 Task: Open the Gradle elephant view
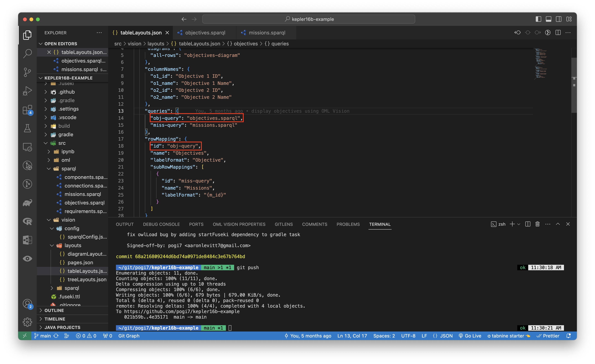27,203
